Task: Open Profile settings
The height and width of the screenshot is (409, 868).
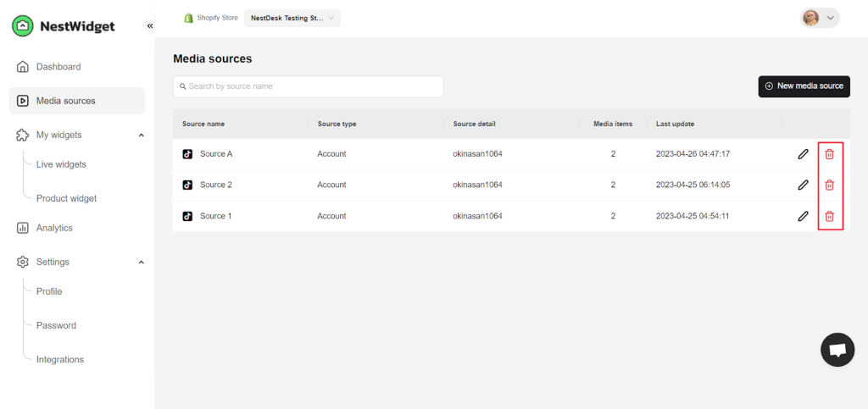Action: pos(49,291)
